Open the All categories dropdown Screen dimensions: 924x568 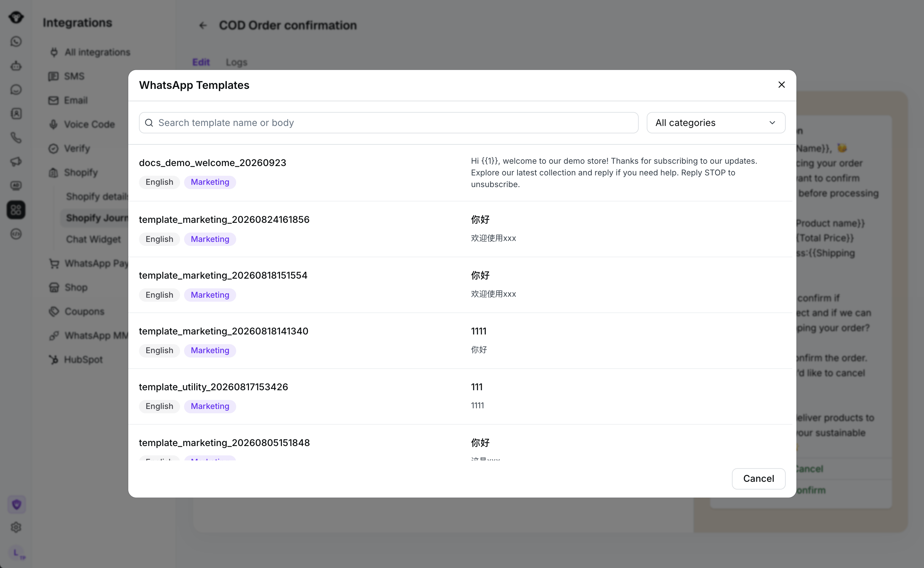click(x=716, y=123)
